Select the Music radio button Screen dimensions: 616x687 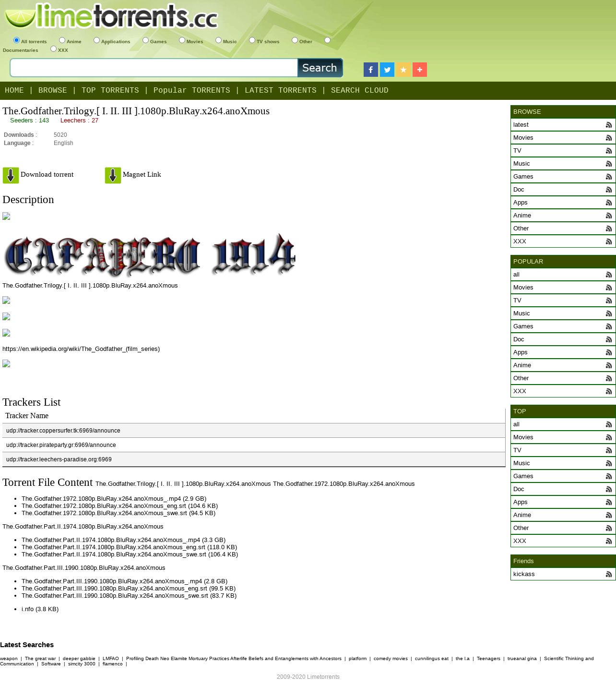click(218, 40)
